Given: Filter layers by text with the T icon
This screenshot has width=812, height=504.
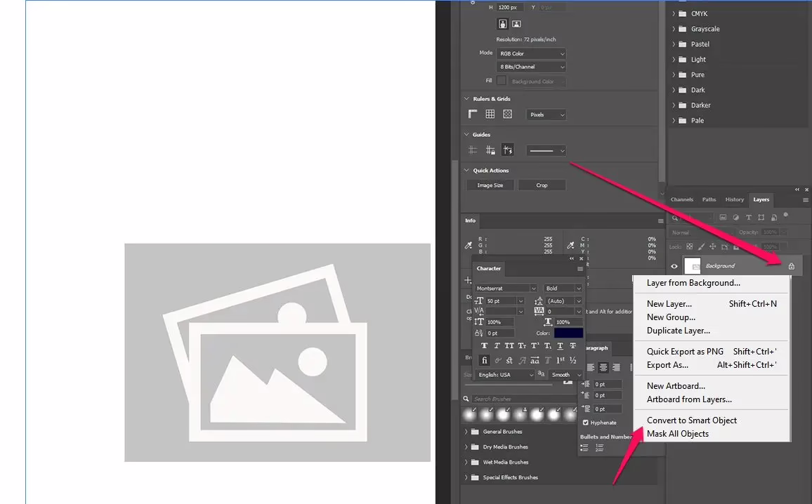Looking at the screenshot, I should (749, 218).
